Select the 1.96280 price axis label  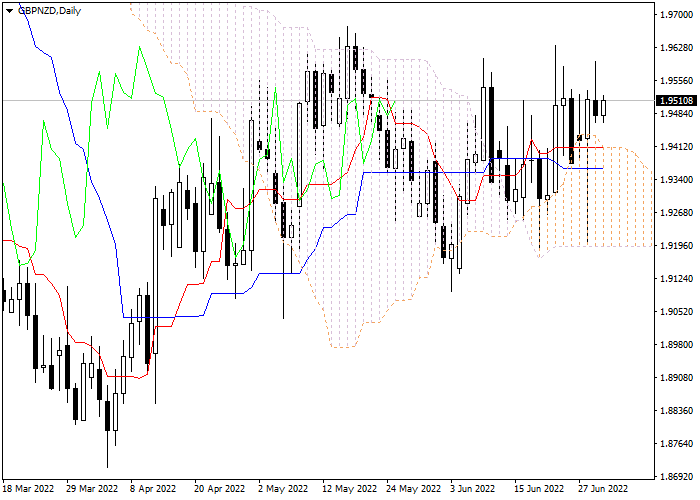[676, 48]
